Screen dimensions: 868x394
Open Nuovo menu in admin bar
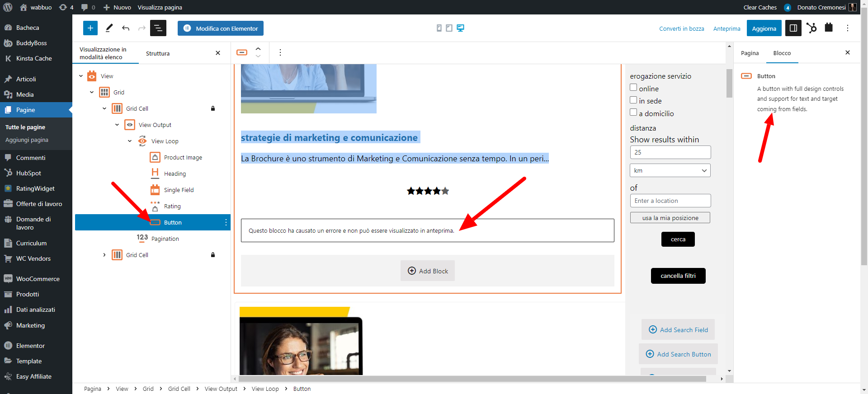[x=117, y=7]
